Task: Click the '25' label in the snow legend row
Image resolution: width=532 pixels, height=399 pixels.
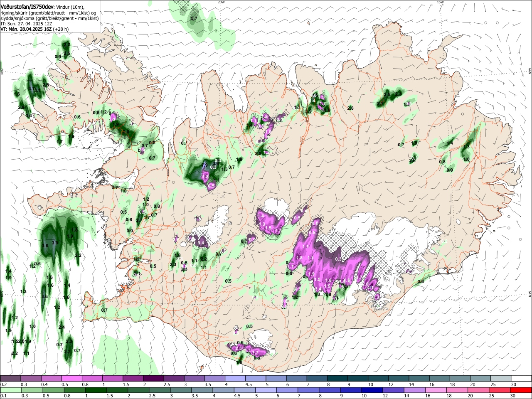Action: [493, 384]
